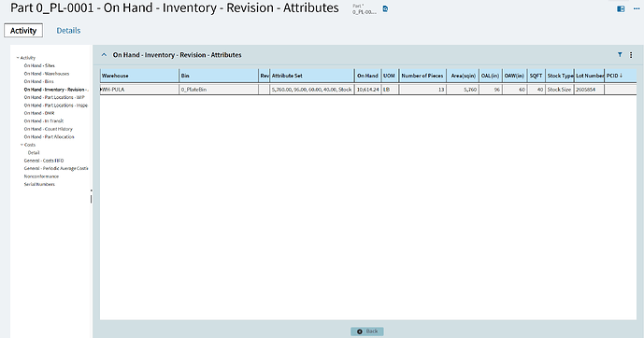Select On Hand - Part Allocation in tree
This screenshot has width=644, height=338.
coord(49,137)
